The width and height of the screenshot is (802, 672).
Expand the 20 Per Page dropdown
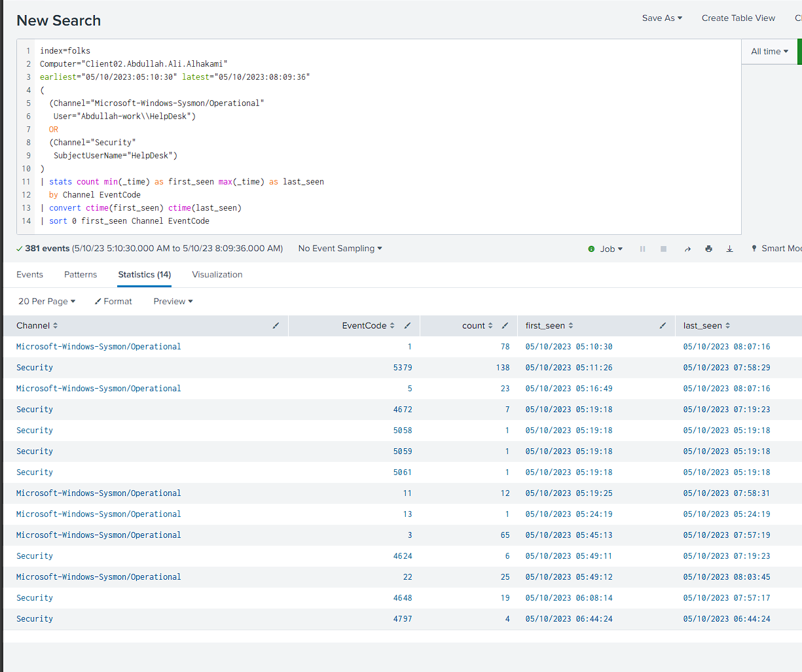[46, 301]
